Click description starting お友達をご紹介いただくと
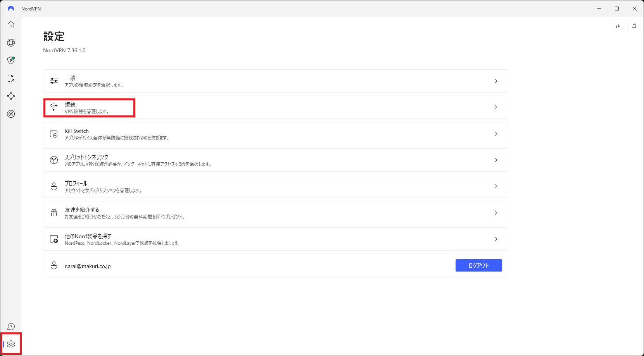The image size is (644, 356). point(125,217)
